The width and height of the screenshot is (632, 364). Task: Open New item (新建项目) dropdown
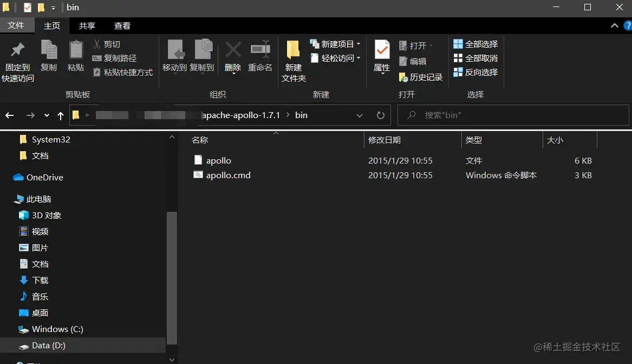335,44
